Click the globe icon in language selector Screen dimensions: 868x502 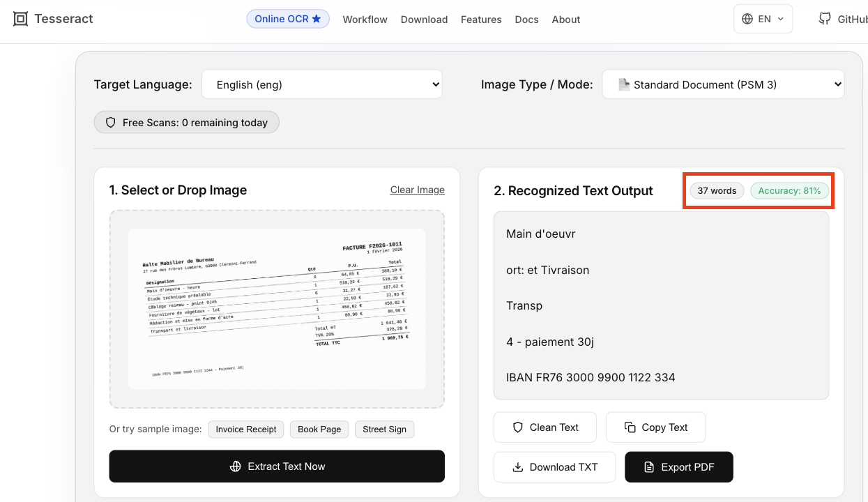[747, 19]
